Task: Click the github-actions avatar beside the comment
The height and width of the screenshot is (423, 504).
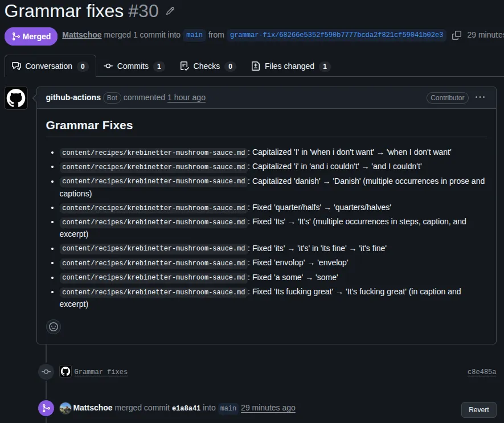Action: (x=16, y=98)
